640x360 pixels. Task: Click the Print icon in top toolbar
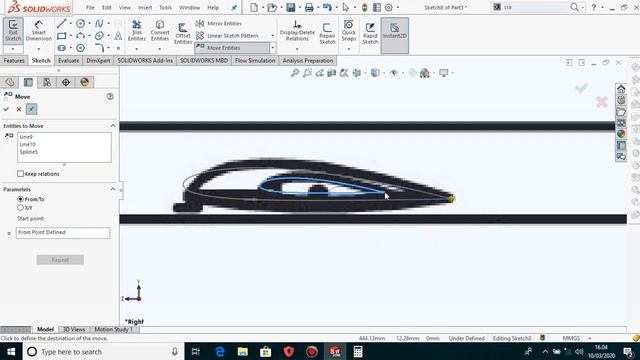(x=309, y=7)
